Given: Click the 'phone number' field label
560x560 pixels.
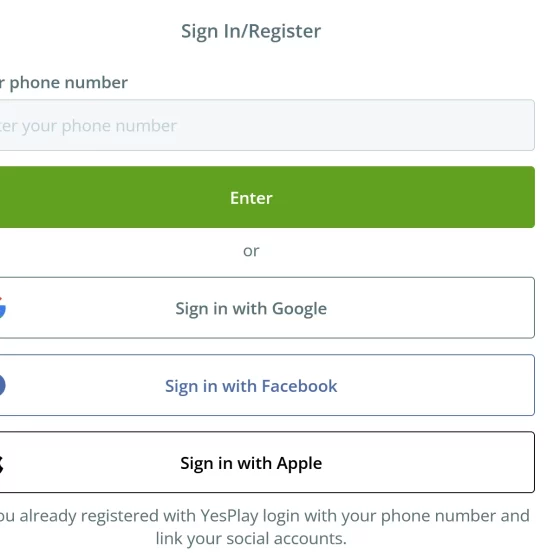Looking at the screenshot, I should [x=68, y=83].
